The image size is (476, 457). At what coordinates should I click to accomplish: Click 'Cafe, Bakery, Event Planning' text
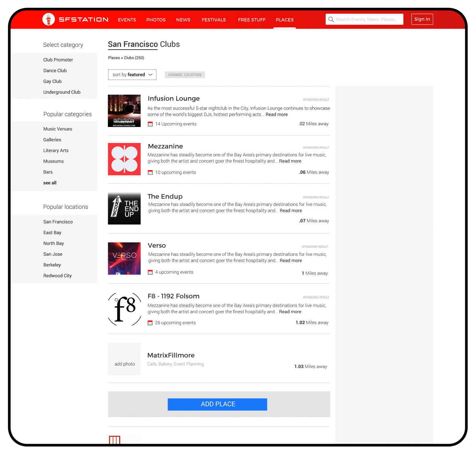pos(175,364)
